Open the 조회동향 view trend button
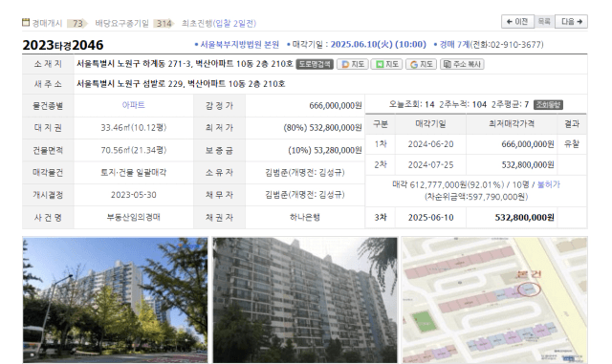 point(548,104)
